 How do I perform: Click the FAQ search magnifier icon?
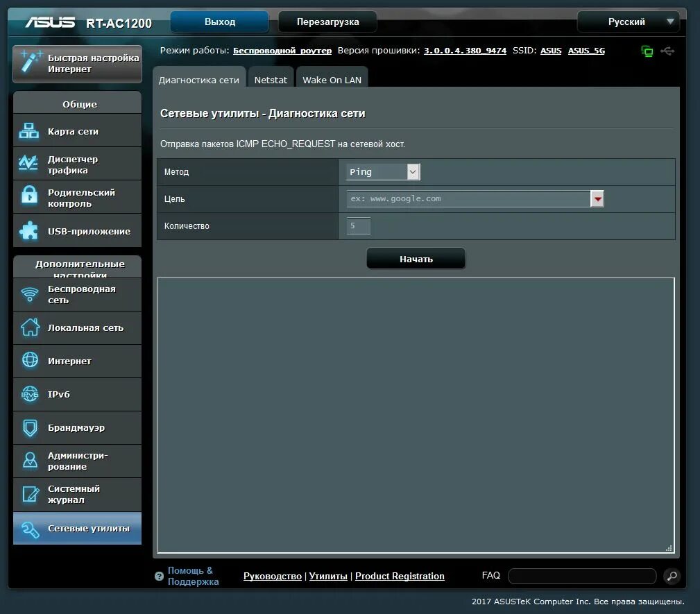click(x=672, y=576)
